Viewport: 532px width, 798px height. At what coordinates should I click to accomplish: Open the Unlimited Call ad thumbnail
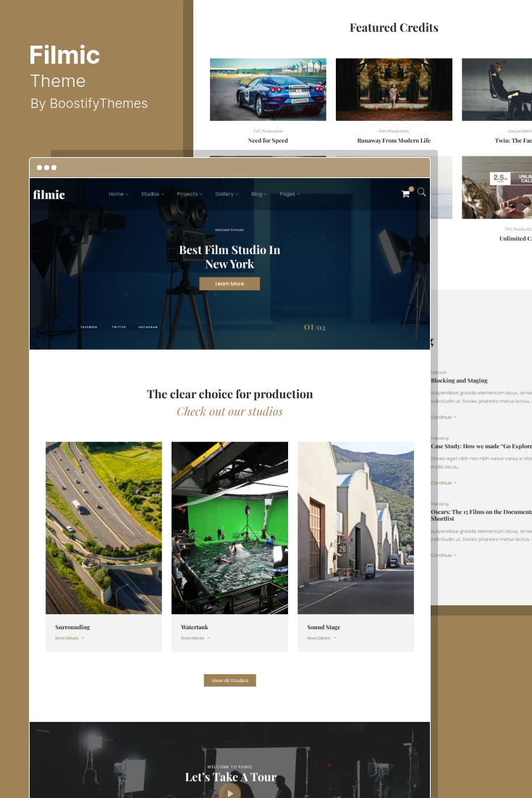(x=497, y=188)
